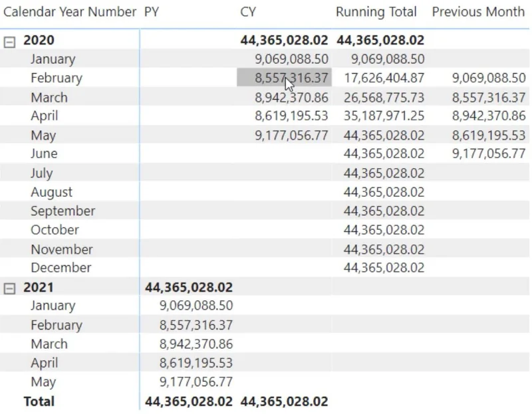Select the December row label
Viewport: 532px width, 414px height.
click(61, 268)
